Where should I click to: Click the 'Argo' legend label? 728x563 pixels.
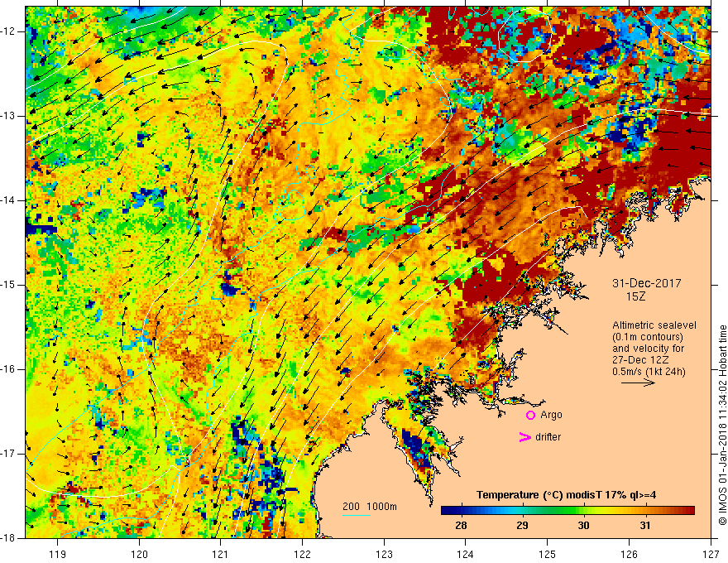pyautogui.click(x=551, y=415)
